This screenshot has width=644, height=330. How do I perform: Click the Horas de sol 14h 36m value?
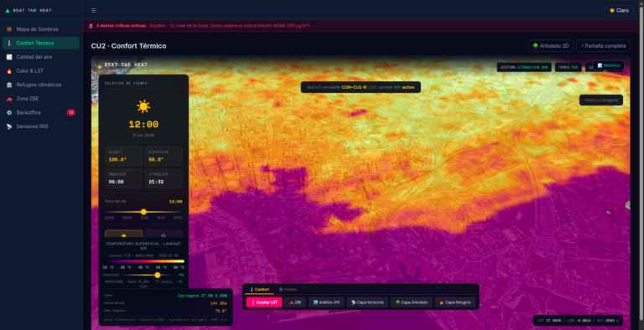pos(219,303)
